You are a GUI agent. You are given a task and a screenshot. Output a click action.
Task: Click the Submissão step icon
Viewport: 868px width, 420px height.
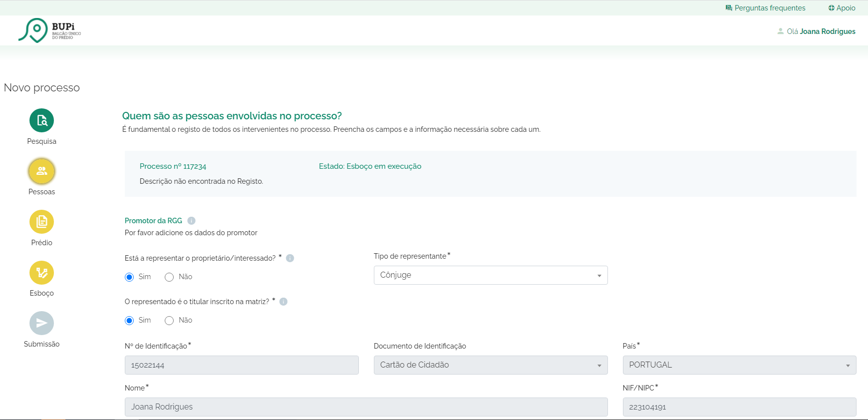[x=41, y=323]
